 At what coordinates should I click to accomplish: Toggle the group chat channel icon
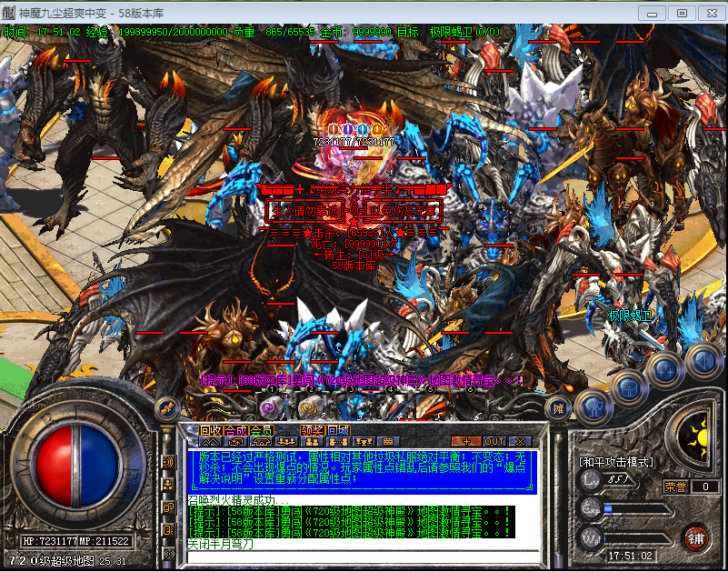click(x=168, y=485)
